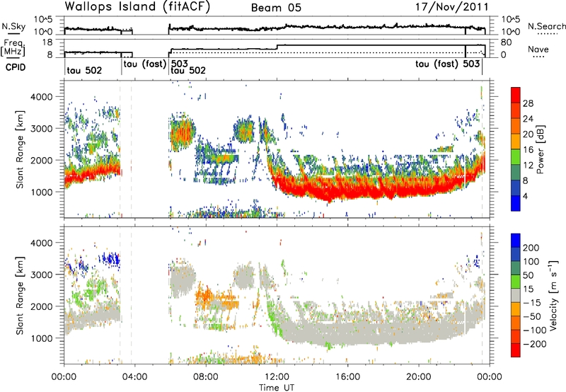Image resolution: width=566 pixels, height=392 pixels.
Task: Select the "Time UT" axis title
Action: (x=277, y=388)
